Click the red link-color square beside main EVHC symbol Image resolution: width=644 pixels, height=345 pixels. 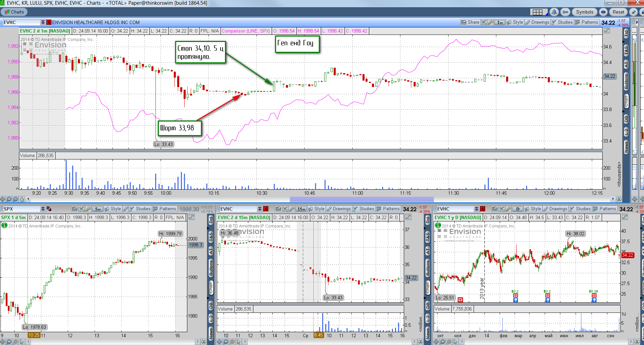click(x=49, y=22)
